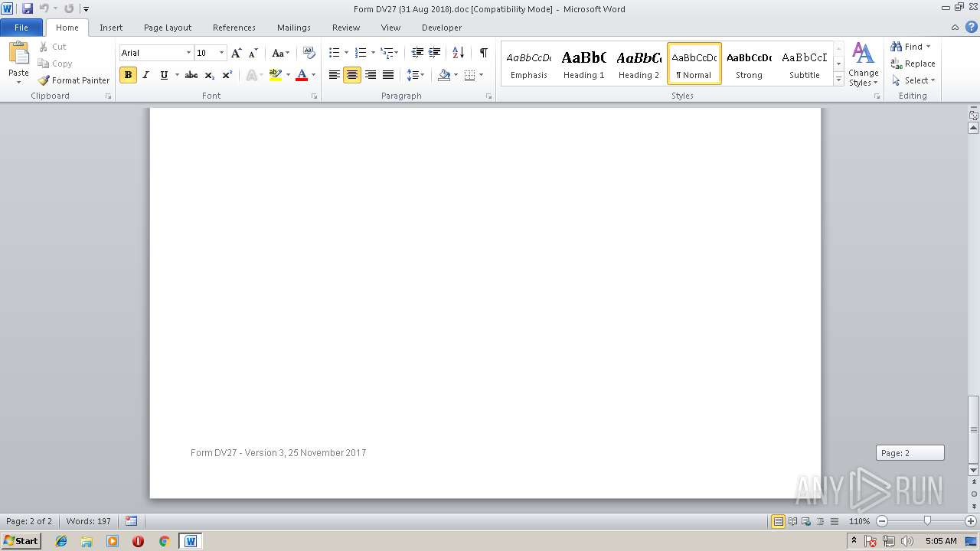Open Multilevel List dropdown
The width and height of the screenshot is (980, 551).
pos(396,53)
